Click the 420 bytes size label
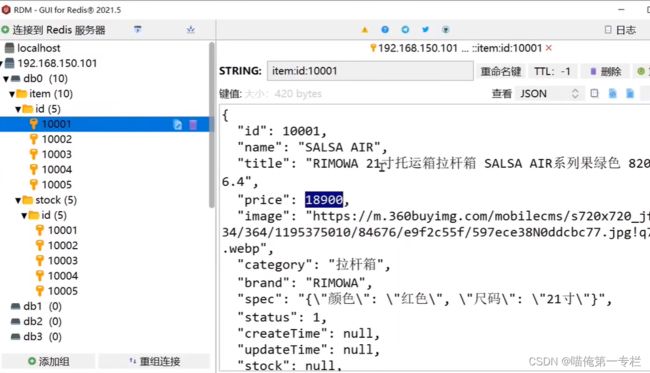 point(298,94)
